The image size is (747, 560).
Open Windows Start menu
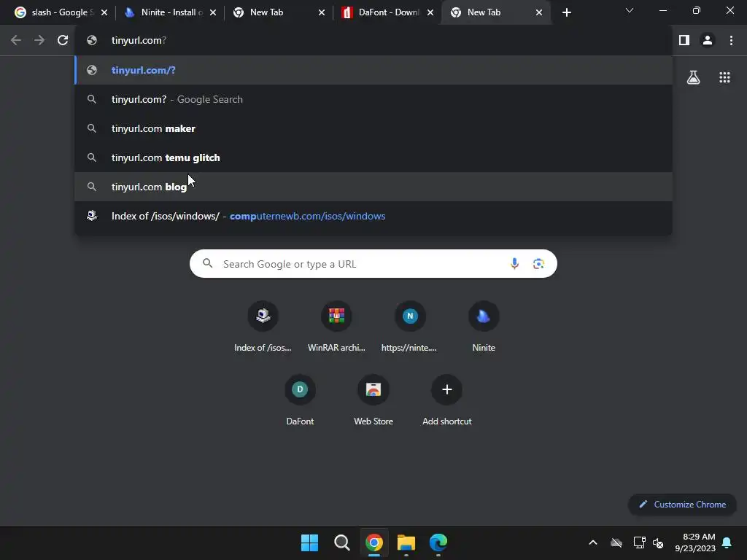pos(309,542)
